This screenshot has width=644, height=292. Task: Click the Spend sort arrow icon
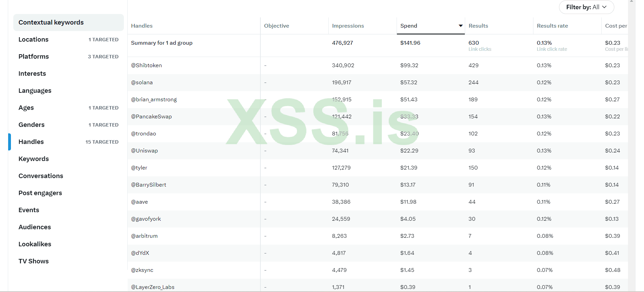click(460, 26)
